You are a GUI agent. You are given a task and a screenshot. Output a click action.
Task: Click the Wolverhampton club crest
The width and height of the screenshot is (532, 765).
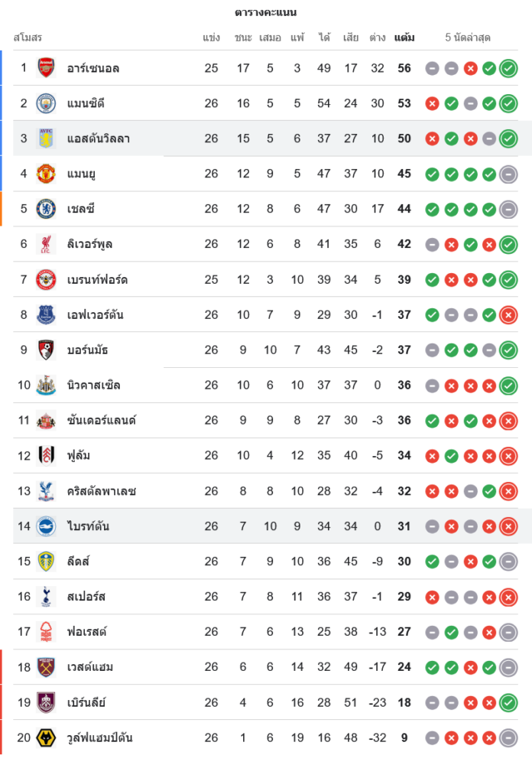point(47,737)
